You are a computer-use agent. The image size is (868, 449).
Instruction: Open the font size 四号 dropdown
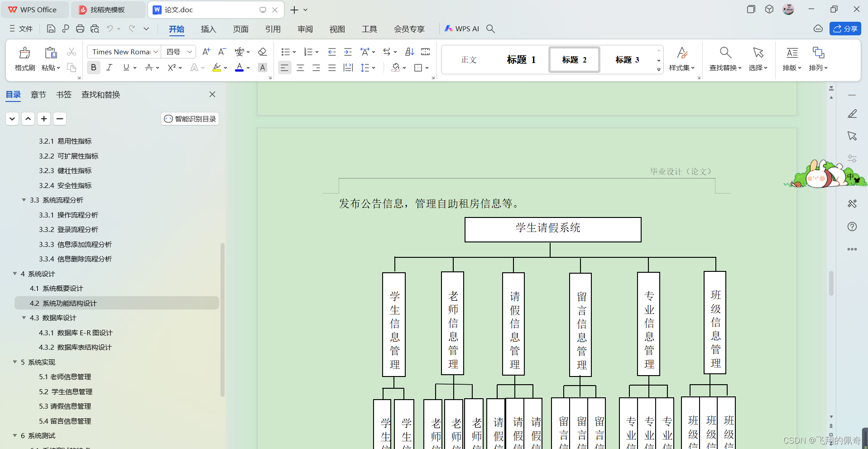click(190, 52)
